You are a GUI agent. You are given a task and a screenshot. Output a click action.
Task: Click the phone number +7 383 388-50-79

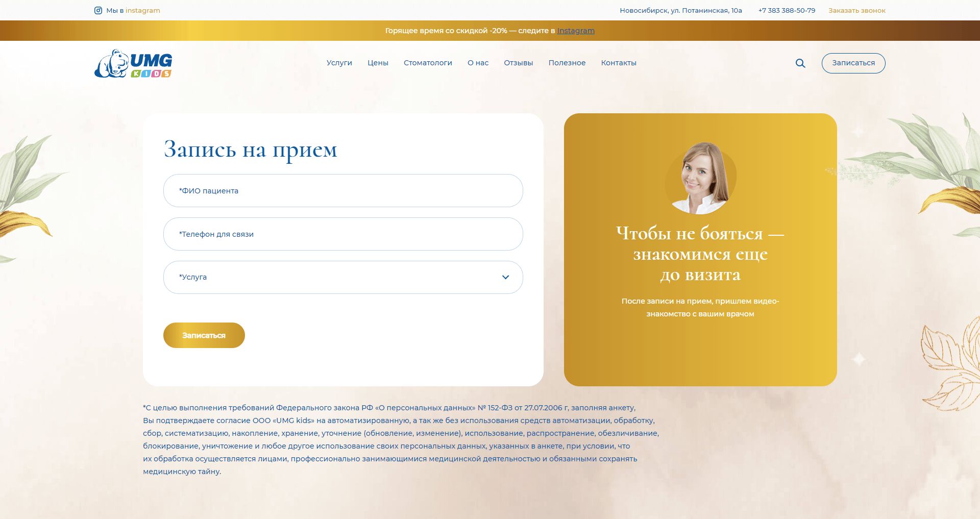pyautogui.click(x=786, y=10)
